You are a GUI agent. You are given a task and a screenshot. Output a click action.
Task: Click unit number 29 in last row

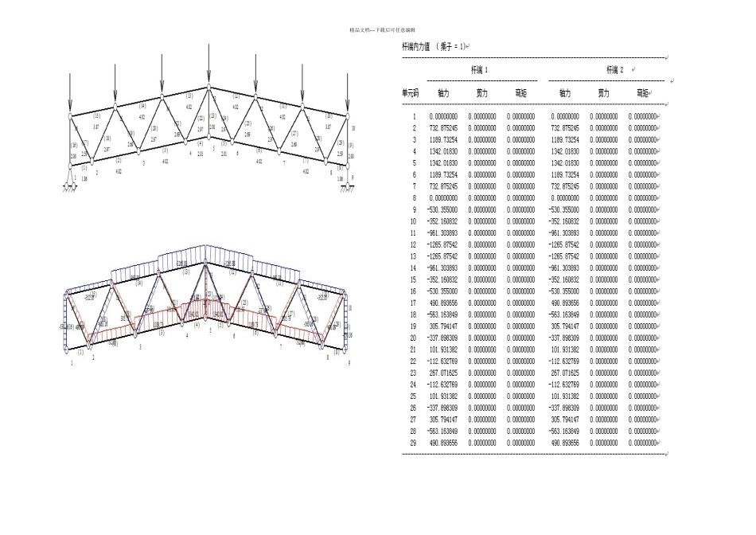(413, 443)
